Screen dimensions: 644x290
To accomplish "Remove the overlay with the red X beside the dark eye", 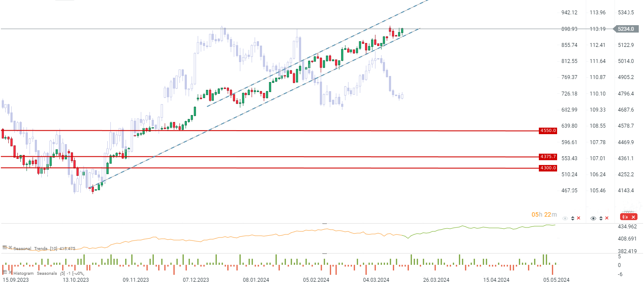I will click(x=607, y=218).
